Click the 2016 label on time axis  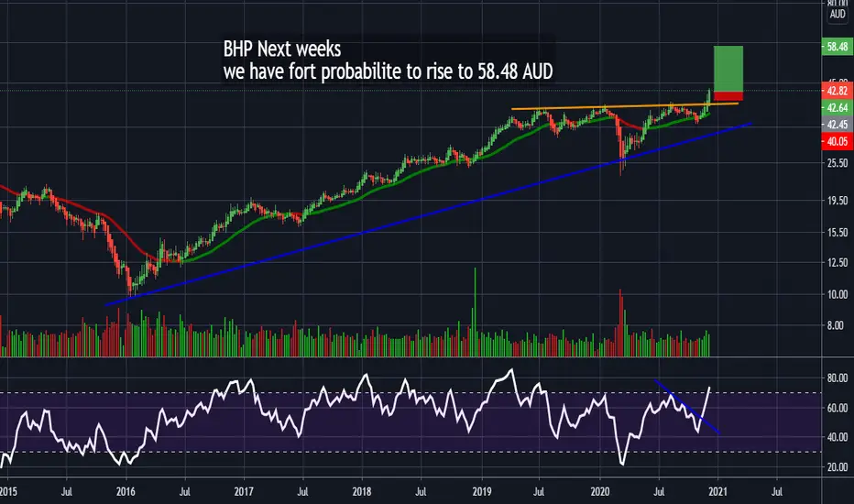pyautogui.click(x=126, y=491)
